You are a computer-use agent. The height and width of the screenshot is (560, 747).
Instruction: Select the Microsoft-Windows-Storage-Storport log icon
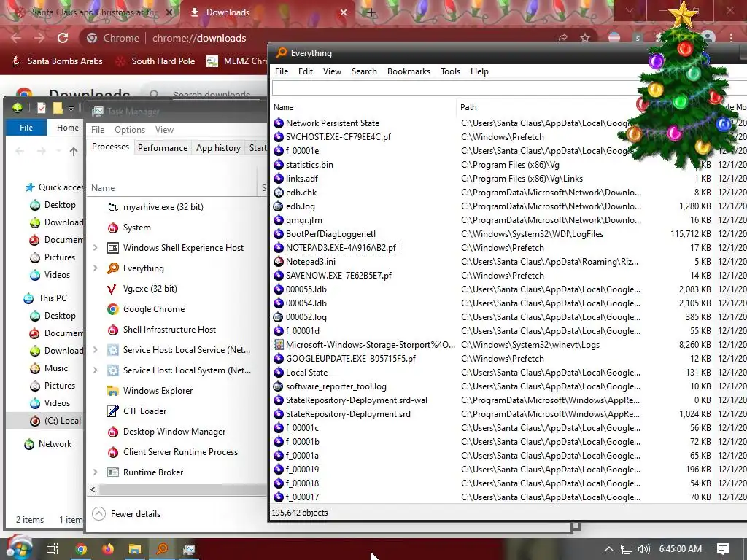tap(279, 345)
